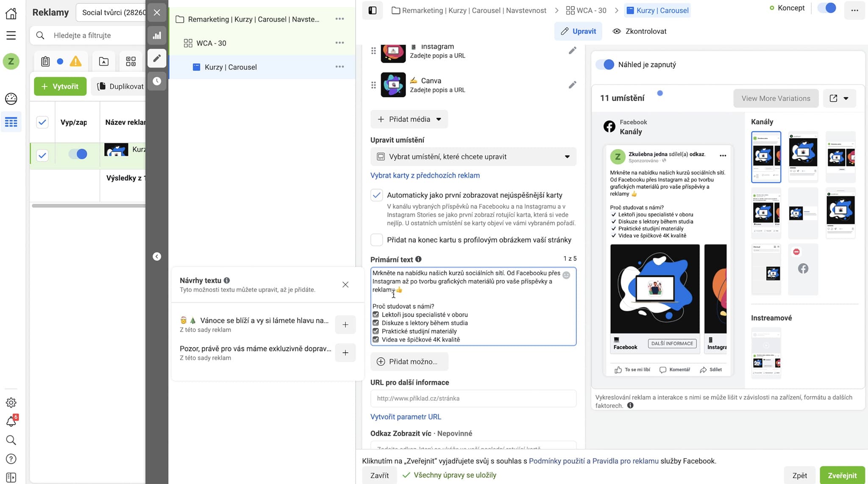Switch to the Upravit tab

pos(578,31)
